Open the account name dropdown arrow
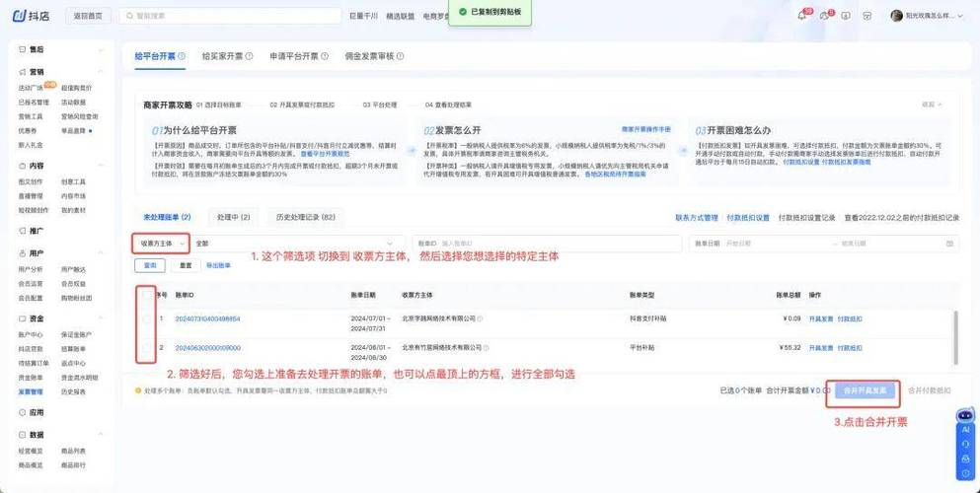Screen dimensions: 980x493 point(960,16)
